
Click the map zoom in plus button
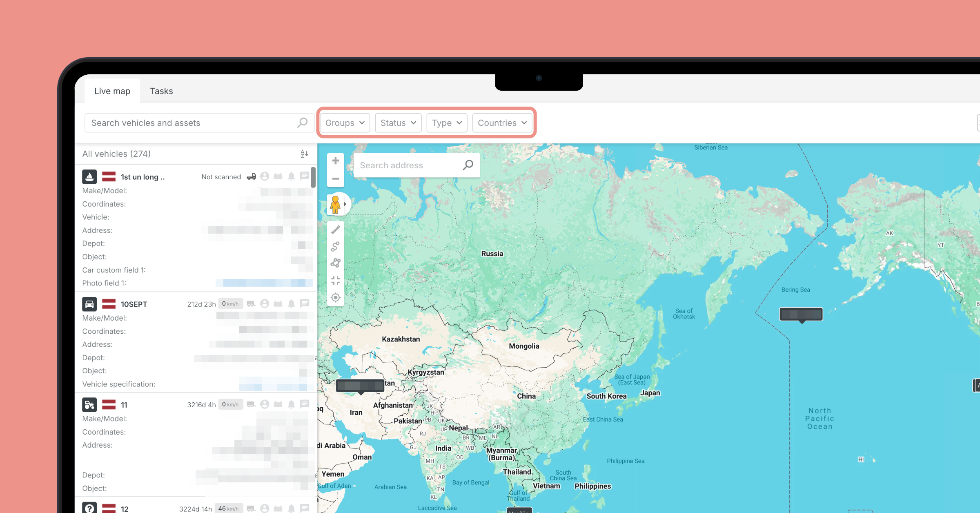coord(335,161)
